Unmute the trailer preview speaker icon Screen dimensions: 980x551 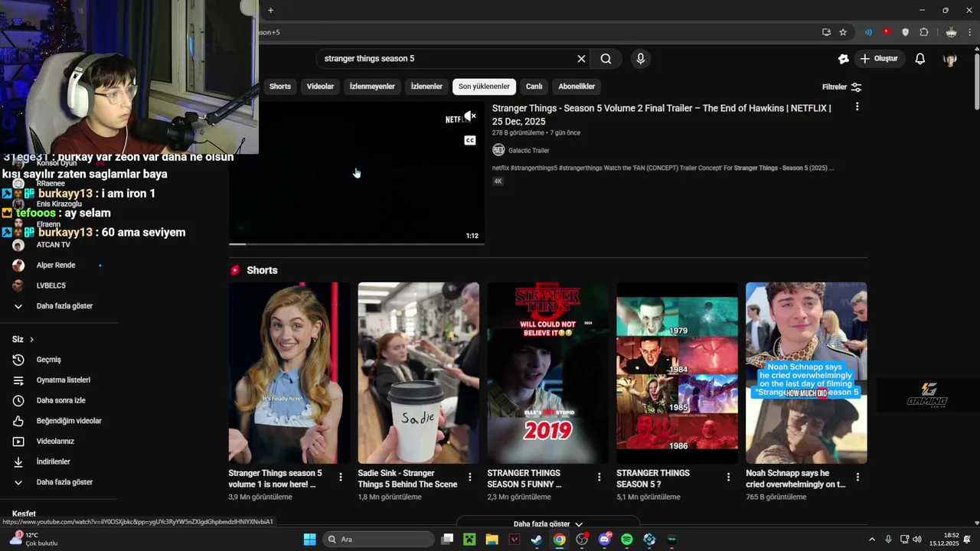pyautogui.click(x=469, y=117)
